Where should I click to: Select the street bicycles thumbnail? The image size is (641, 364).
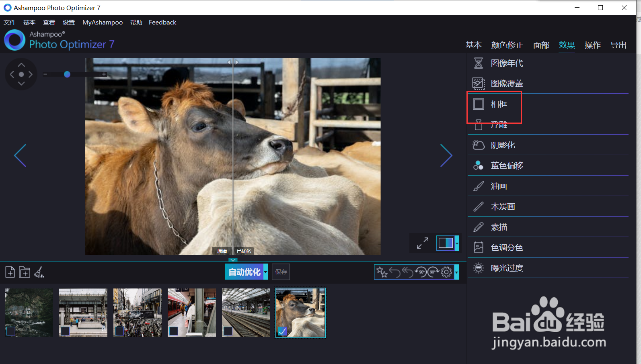click(138, 312)
